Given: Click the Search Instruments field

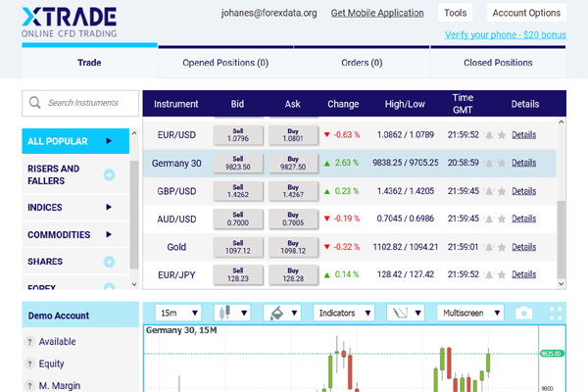Looking at the screenshot, I should (80, 103).
